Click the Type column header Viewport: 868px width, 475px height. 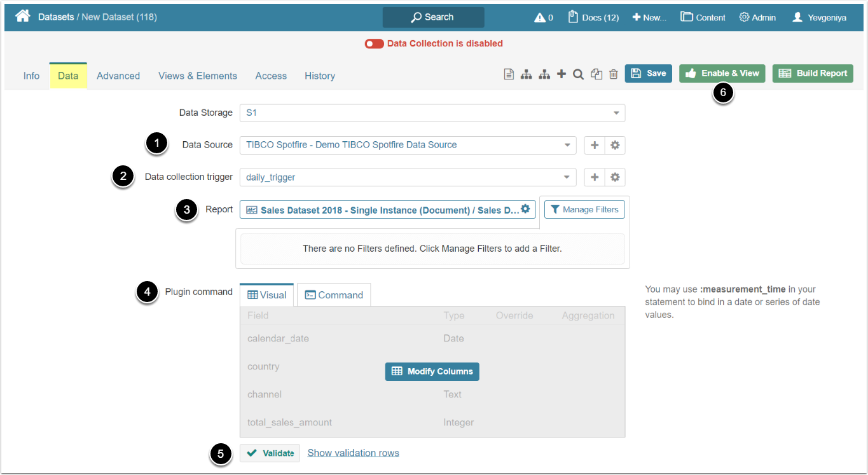coord(454,315)
